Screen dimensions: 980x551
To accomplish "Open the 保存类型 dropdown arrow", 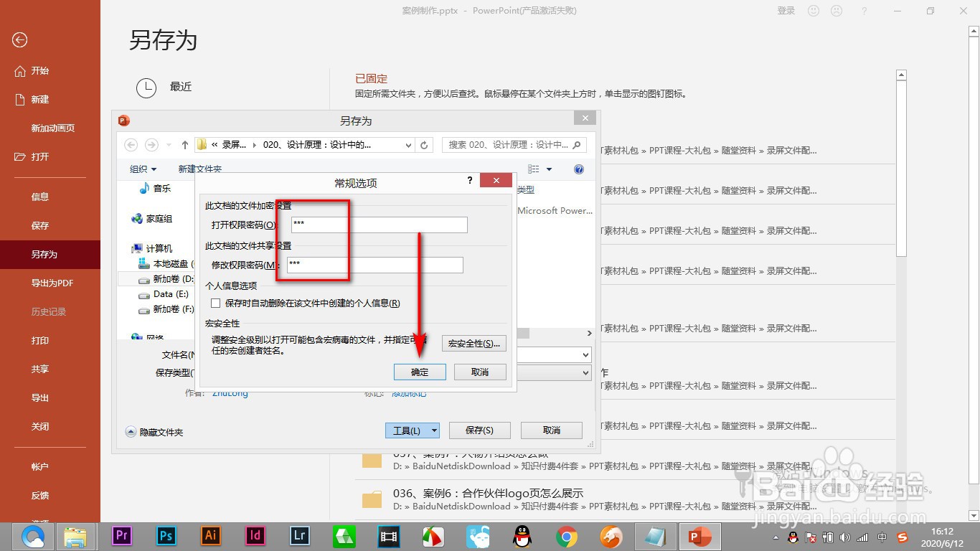I will pos(585,373).
